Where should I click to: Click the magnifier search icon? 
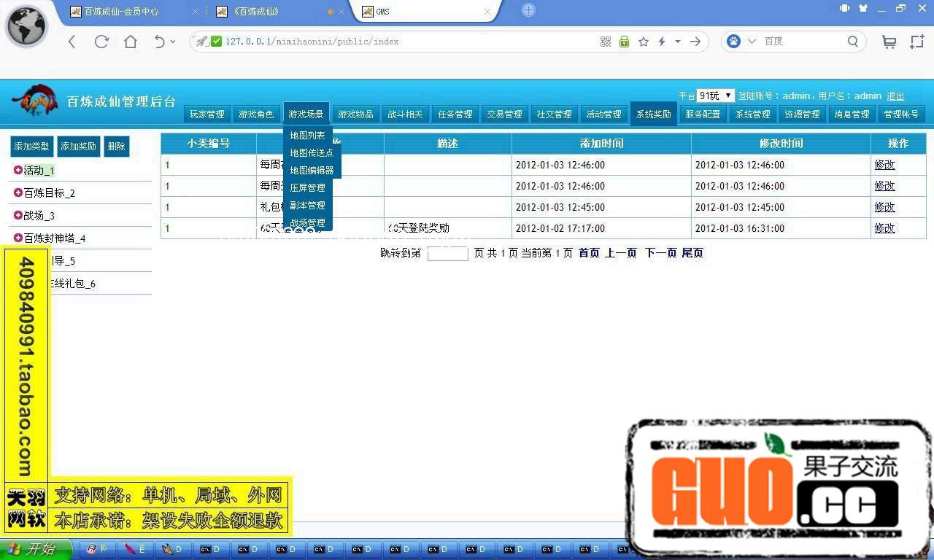[853, 42]
